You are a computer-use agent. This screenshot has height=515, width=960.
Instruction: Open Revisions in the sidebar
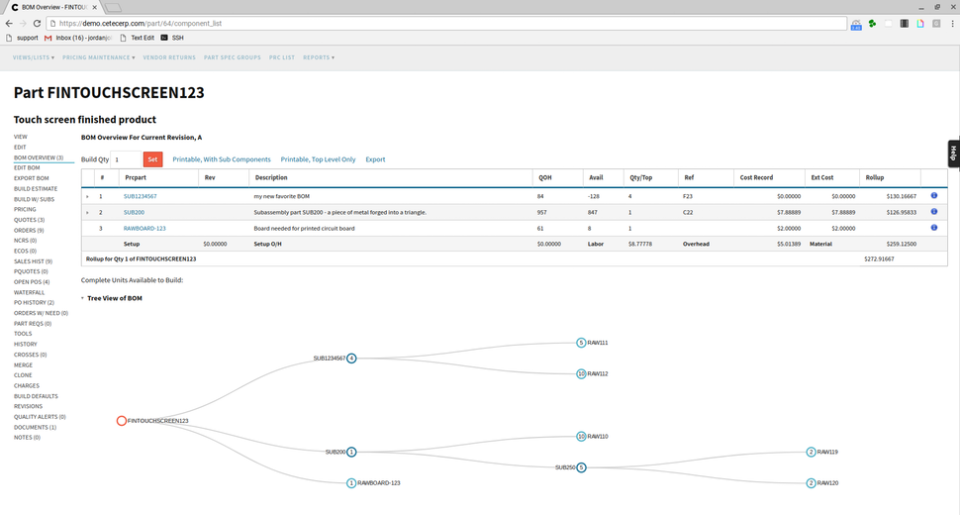pos(28,406)
